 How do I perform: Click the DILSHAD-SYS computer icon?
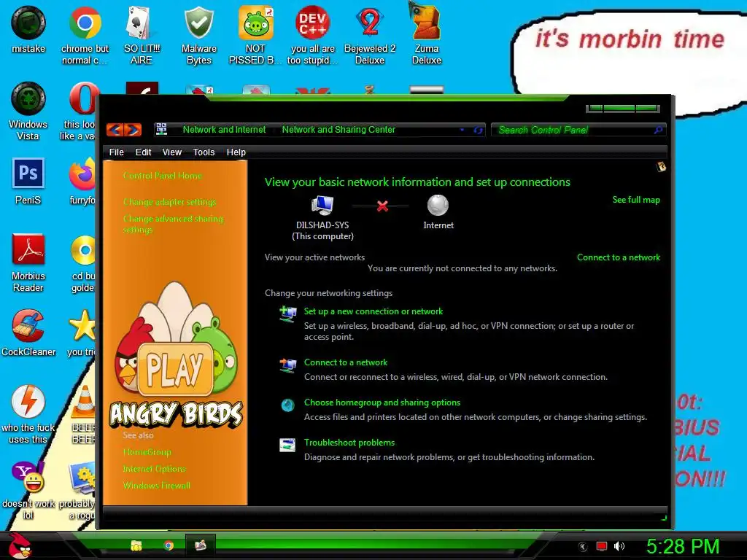pos(322,205)
